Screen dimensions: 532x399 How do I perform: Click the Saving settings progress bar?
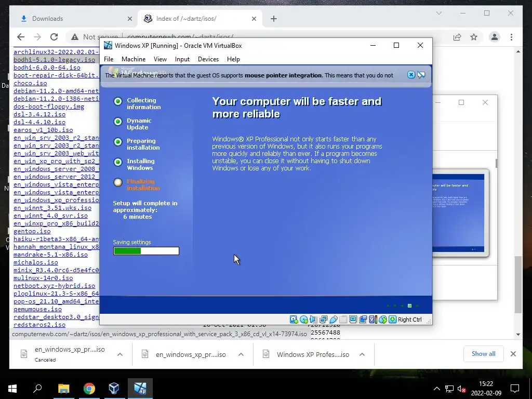(x=146, y=251)
